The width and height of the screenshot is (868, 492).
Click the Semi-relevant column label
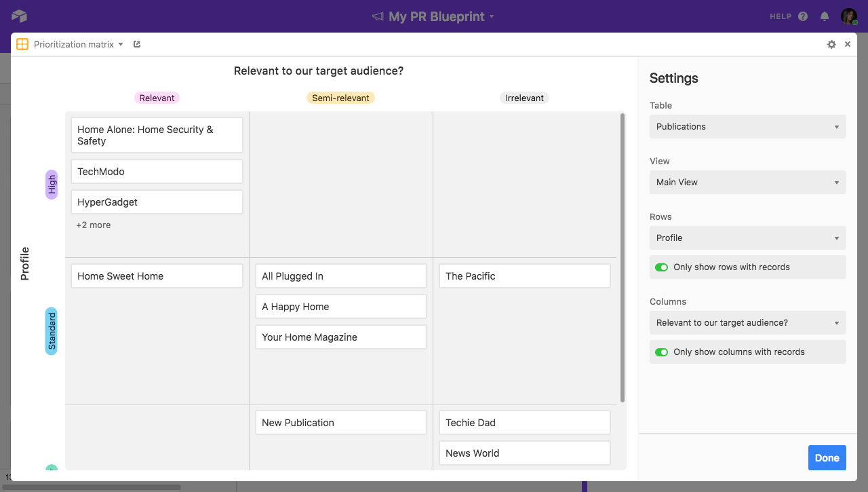coord(340,98)
